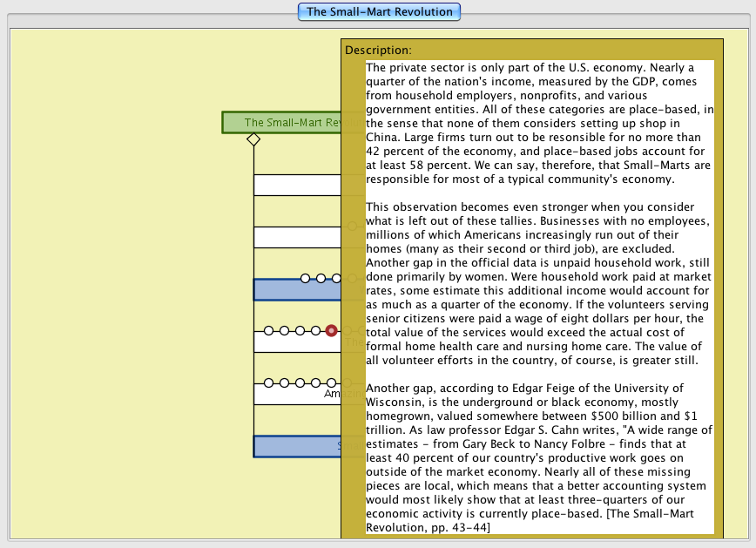The width and height of the screenshot is (756, 548).
Task: Select the bottom blue box in the tree
Action: coord(297,447)
